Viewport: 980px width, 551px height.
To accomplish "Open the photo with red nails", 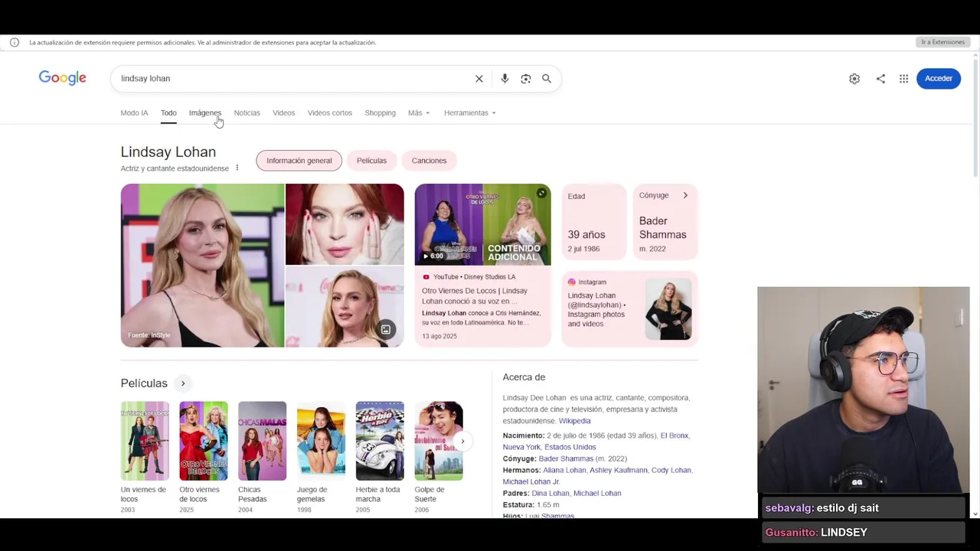I will coord(345,224).
